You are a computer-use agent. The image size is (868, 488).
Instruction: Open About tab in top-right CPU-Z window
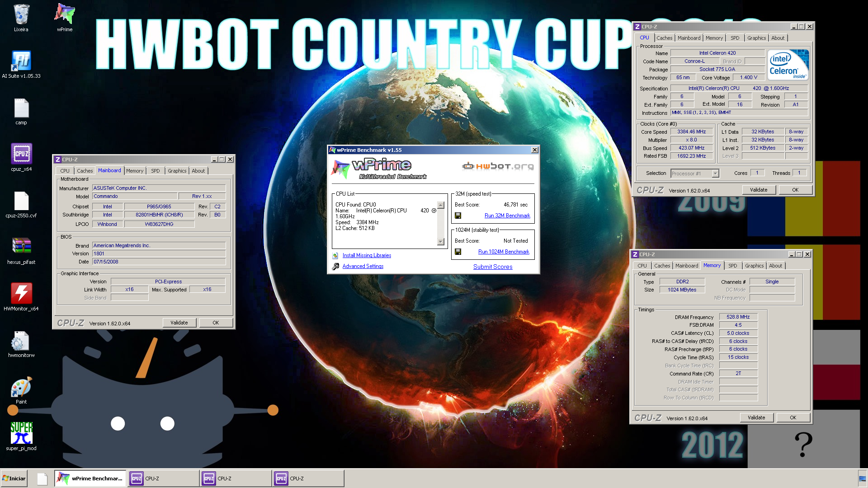click(778, 38)
